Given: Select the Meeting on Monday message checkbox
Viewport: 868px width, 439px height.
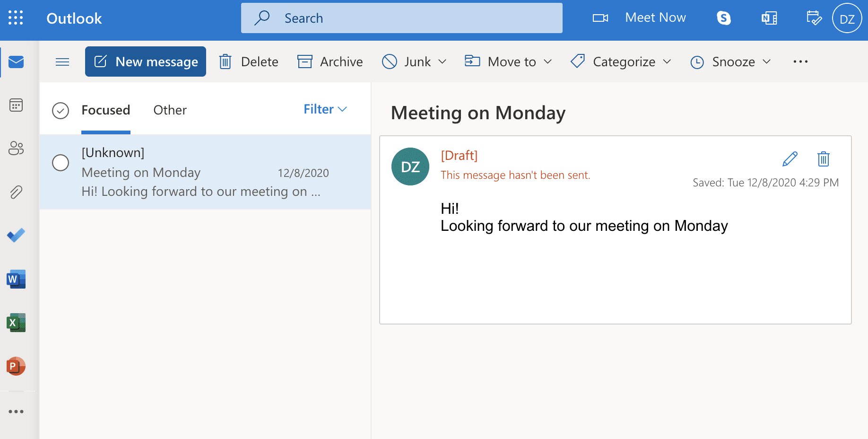Looking at the screenshot, I should click(61, 163).
